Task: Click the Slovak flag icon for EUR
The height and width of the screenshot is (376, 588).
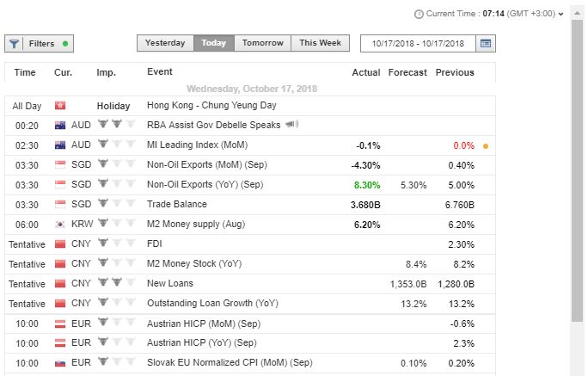Action: pyautogui.click(x=60, y=363)
